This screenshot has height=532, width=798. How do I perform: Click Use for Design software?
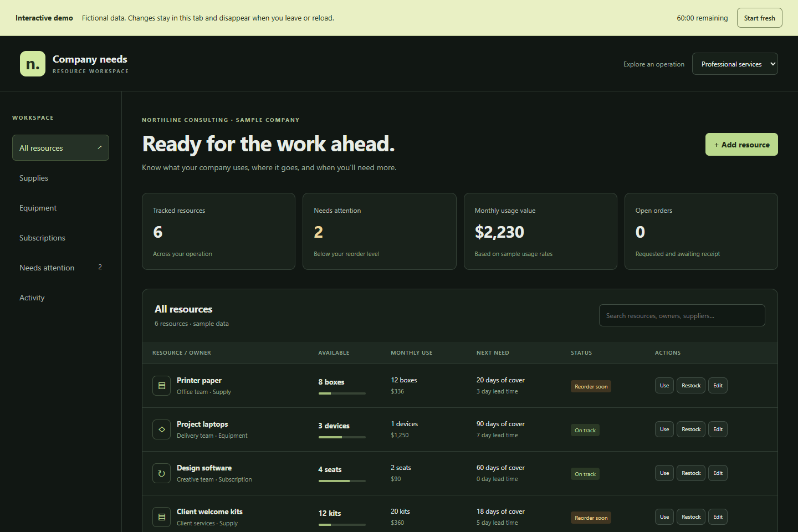[664, 473]
